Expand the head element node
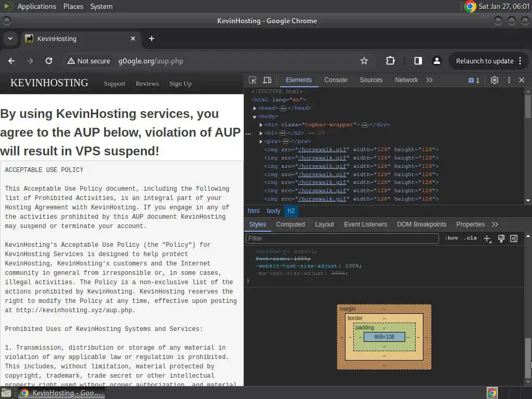The height and width of the screenshot is (399, 532). point(255,108)
